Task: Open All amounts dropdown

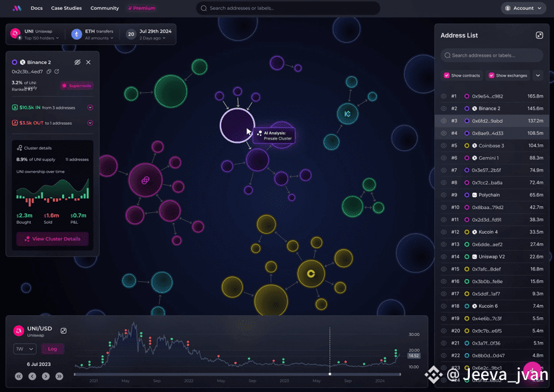Action: tap(99, 38)
